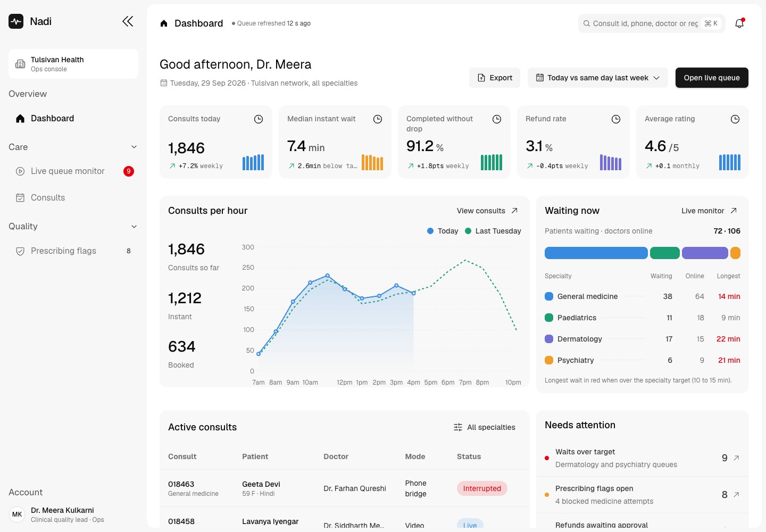Toggle the Today series in chart legend
This screenshot has height=532, width=766.
[443, 231]
